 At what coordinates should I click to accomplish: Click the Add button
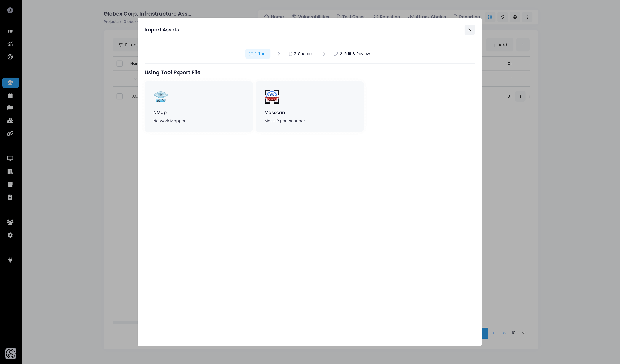[x=500, y=45]
